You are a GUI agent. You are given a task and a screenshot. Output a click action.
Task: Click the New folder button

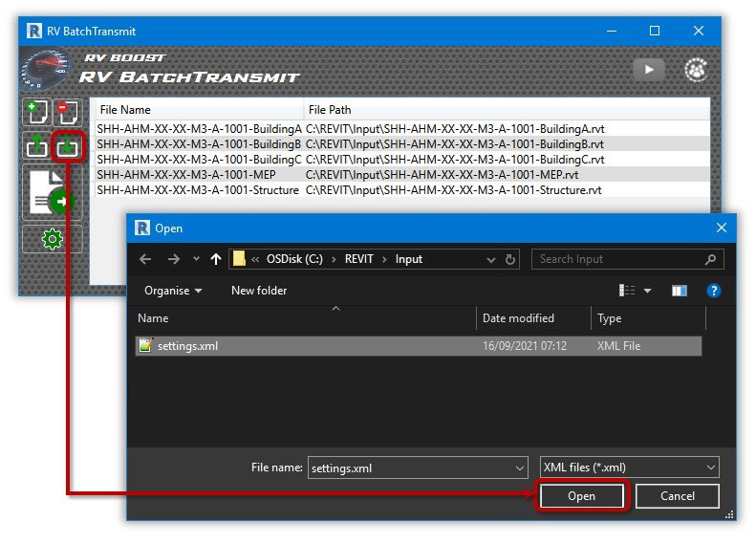[x=259, y=291]
